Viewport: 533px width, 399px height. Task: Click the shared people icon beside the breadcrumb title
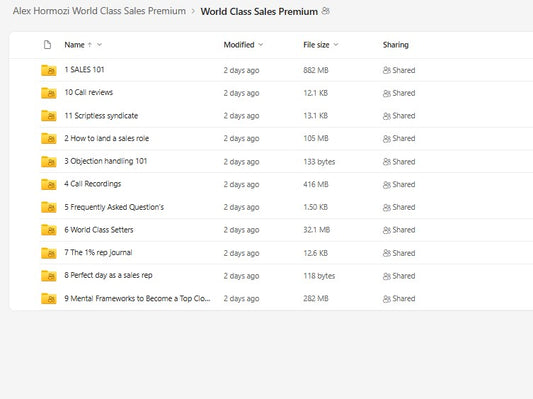[326, 11]
